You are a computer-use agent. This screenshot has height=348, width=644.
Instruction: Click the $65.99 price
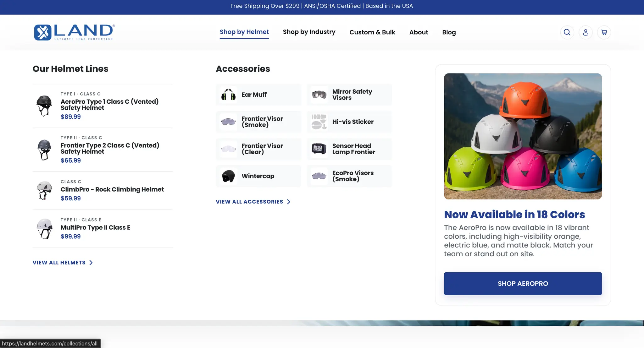[x=71, y=160]
